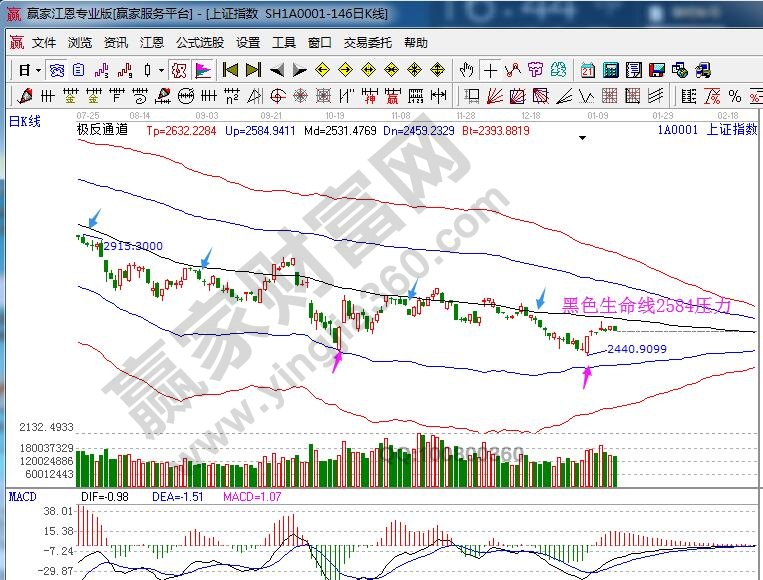
Task: Open the calendar icon in toolbar
Action: tap(587, 70)
